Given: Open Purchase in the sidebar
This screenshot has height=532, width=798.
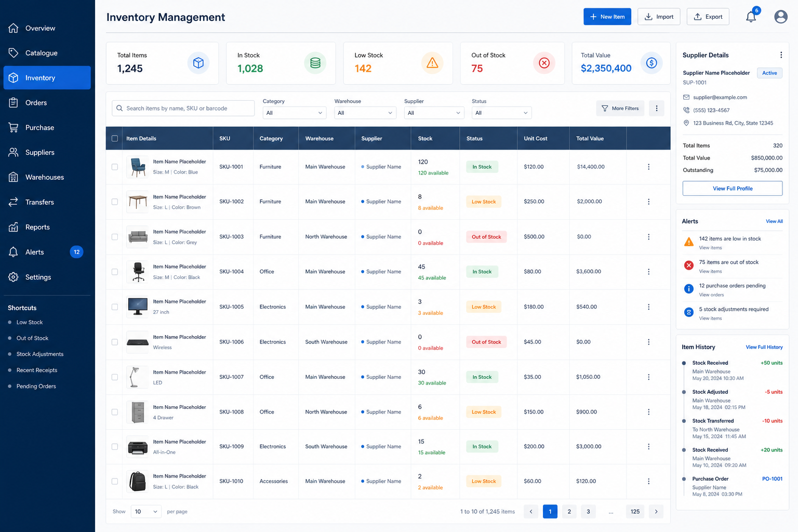Looking at the screenshot, I should click(47, 128).
